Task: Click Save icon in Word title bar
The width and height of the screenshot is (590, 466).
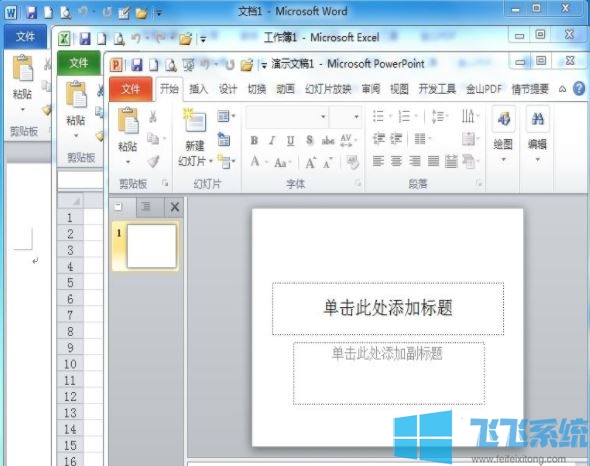Action: (x=32, y=12)
